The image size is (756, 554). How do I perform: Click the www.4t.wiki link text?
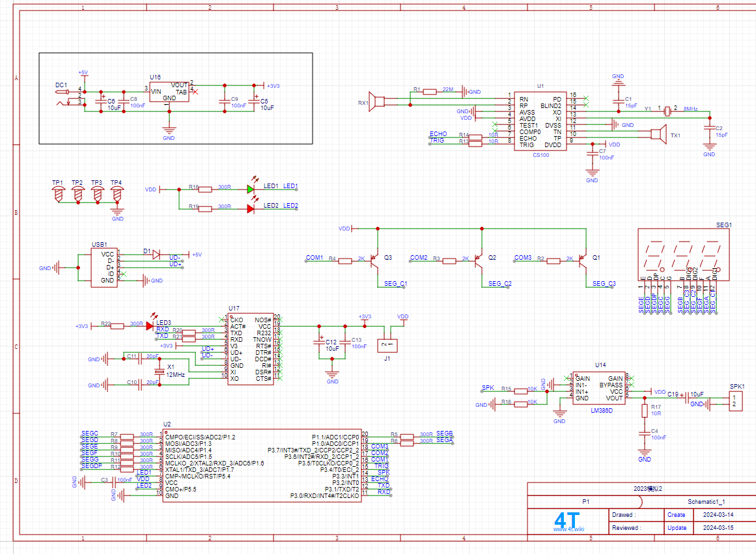click(569, 529)
